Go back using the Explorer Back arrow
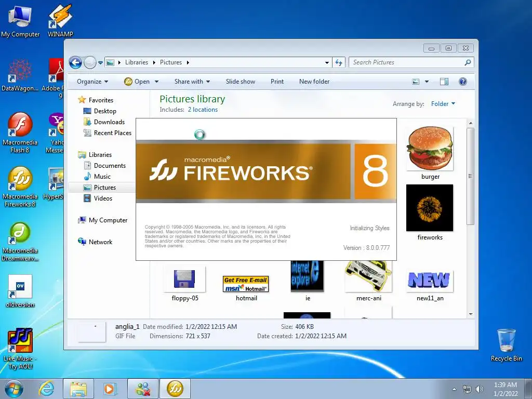This screenshot has height=399, width=532. 75,62
